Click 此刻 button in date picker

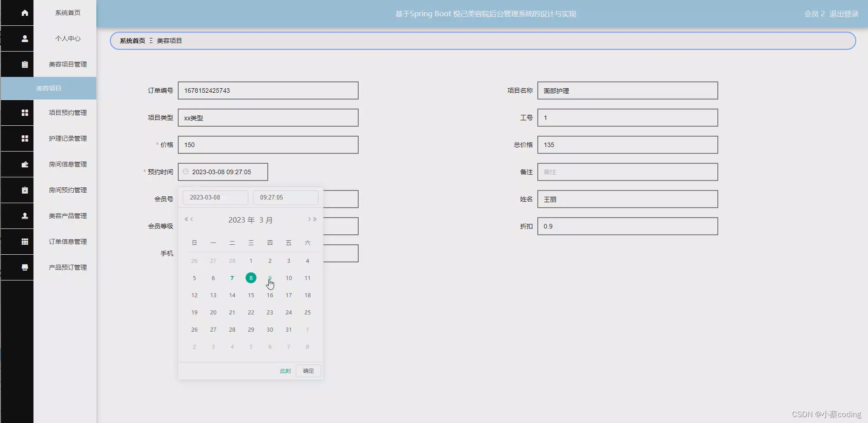tap(285, 371)
